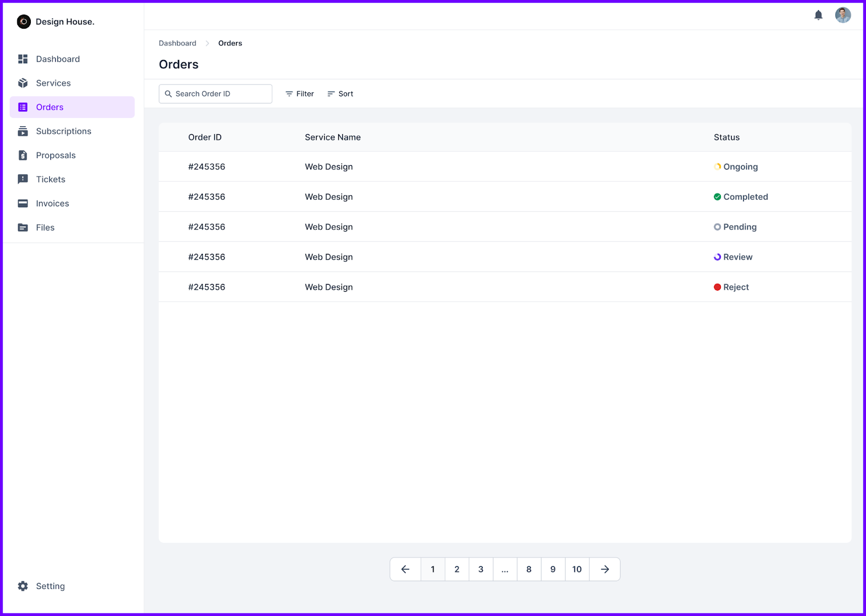866x616 pixels.
Task: Click the Proposals document icon
Action: (23, 155)
